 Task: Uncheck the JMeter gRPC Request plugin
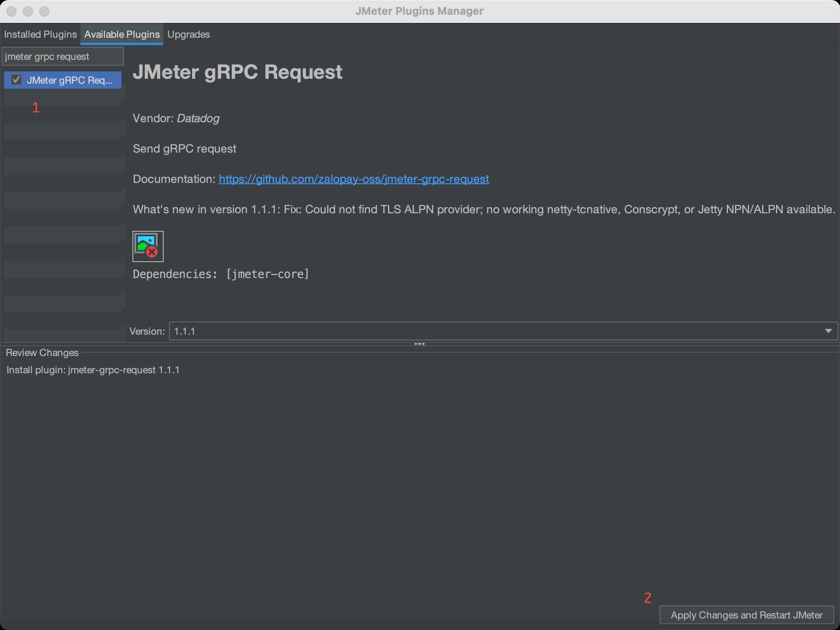[16, 80]
